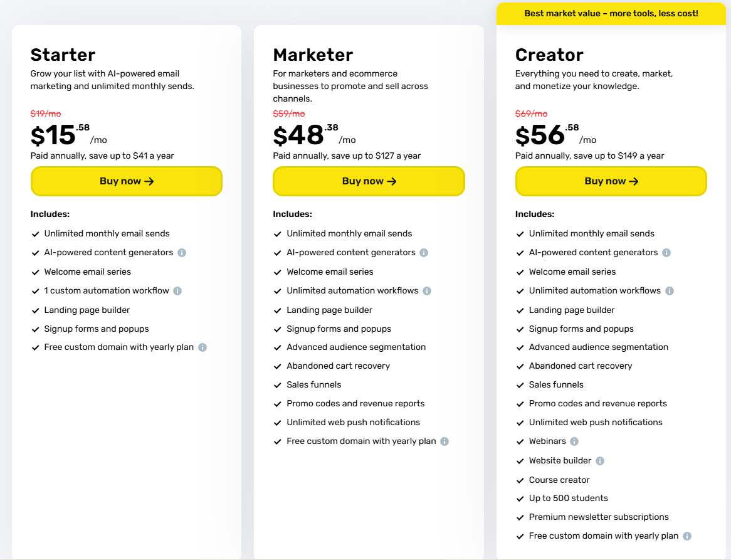731x560 pixels.
Task: Select the Creator plan heading
Action: [549, 55]
